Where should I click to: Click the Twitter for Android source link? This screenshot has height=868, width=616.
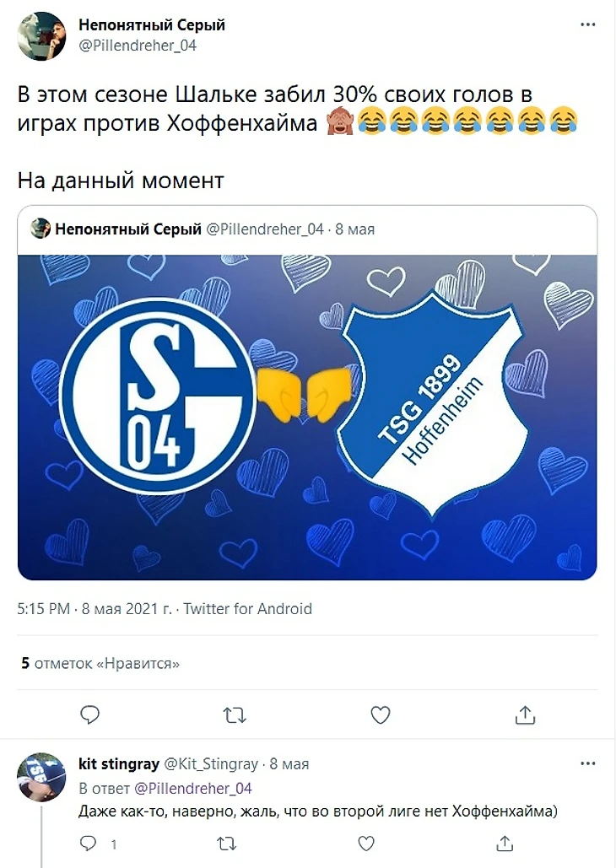pyautogui.click(x=247, y=608)
